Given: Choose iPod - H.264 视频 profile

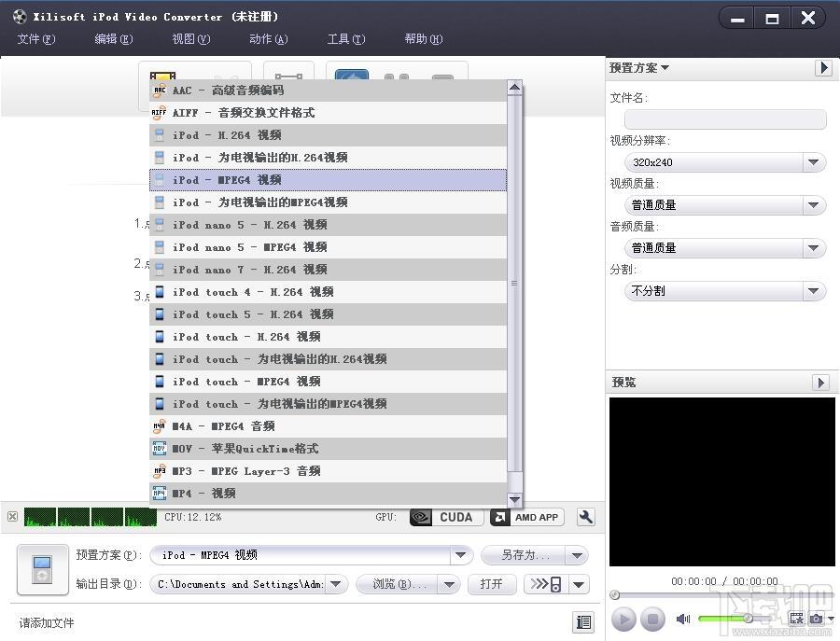Looking at the screenshot, I should (328, 135).
